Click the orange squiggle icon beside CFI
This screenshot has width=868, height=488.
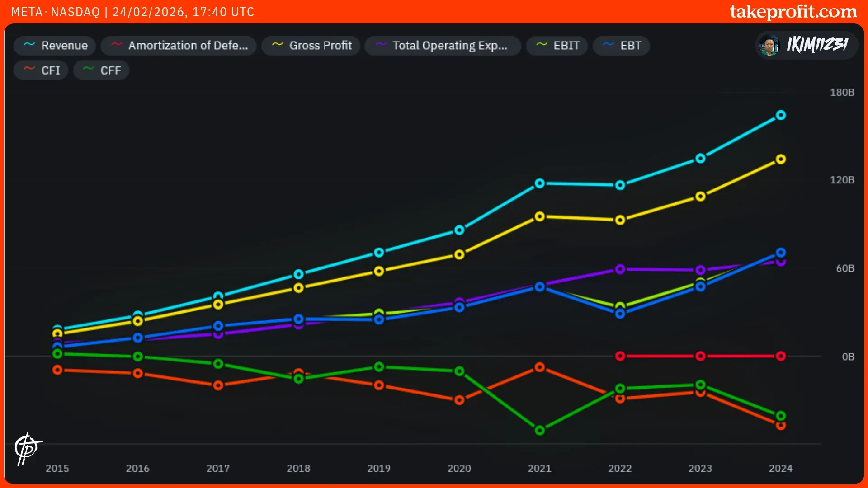pyautogui.click(x=29, y=69)
